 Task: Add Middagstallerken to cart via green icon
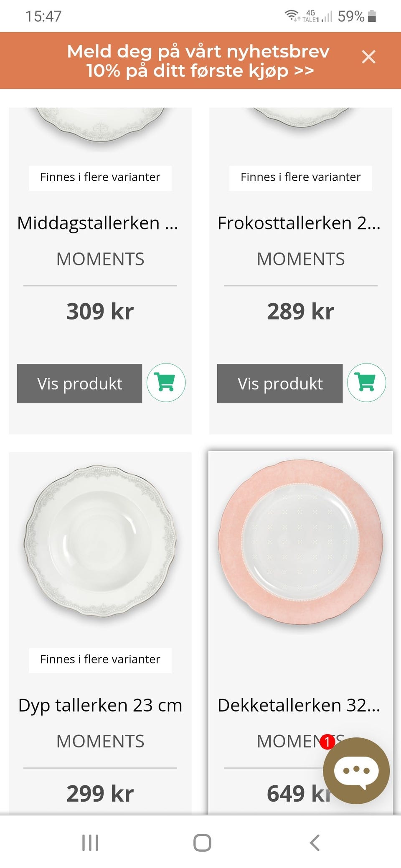click(166, 383)
